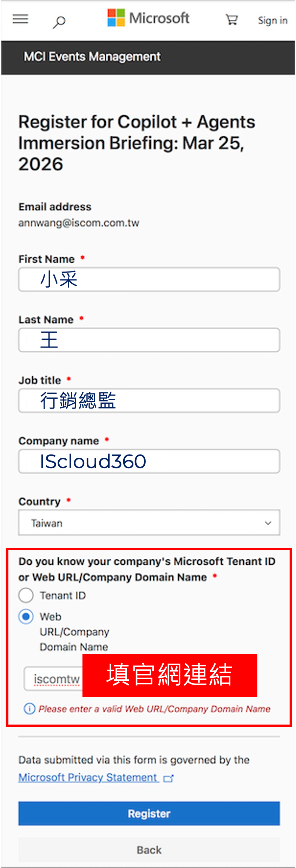
Task: Expand the Country dropdown showing Taiwan
Action: pyautogui.click(x=149, y=523)
